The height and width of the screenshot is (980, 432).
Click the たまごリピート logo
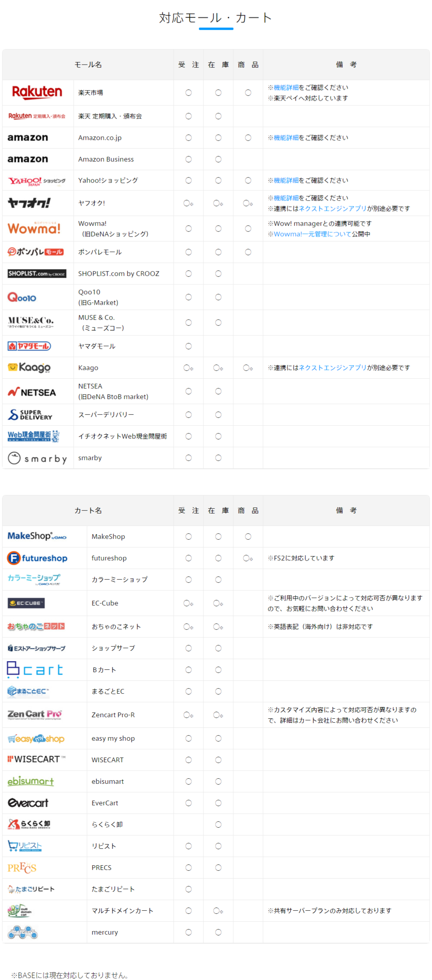tap(31, 889)
